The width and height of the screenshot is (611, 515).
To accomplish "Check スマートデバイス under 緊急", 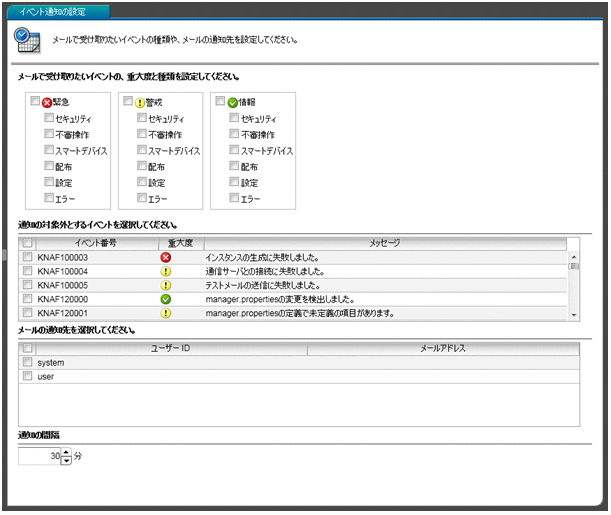I will 49,150.
